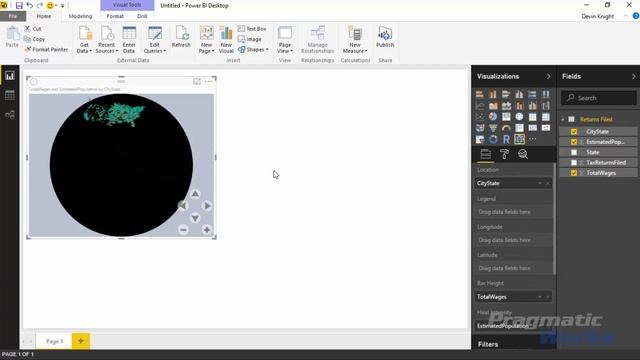Choose the clustered column chart visual
640x360 pixels.
519,95
